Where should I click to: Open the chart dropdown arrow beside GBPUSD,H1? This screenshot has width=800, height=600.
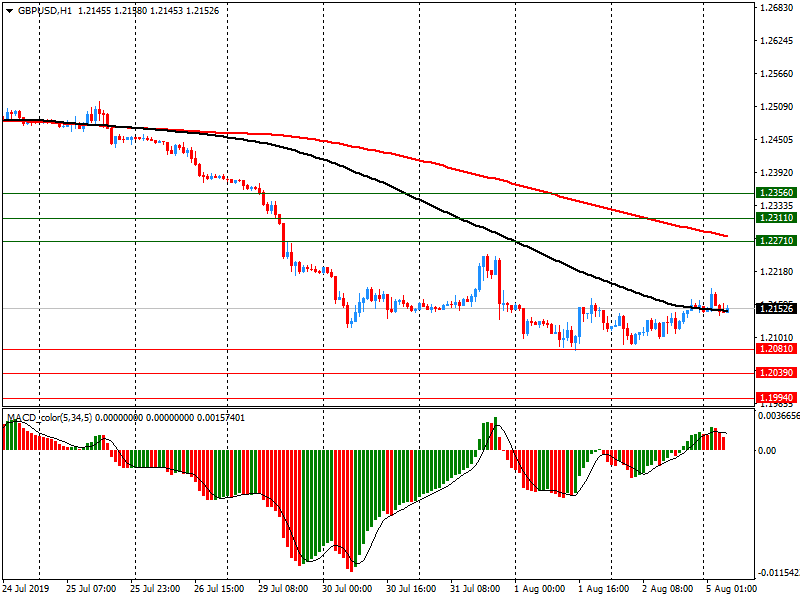pyautogui.click(x=10, y=11)
